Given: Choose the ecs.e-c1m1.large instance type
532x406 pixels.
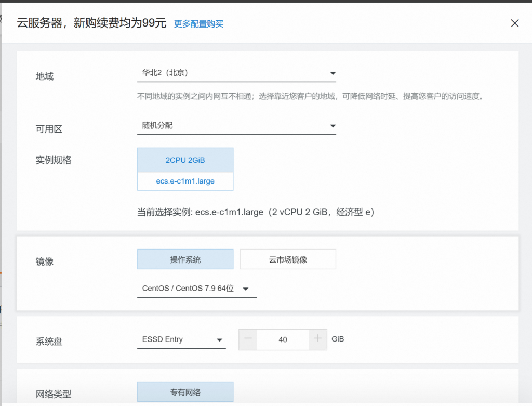Looking at the screenshot, I should 185,181.
